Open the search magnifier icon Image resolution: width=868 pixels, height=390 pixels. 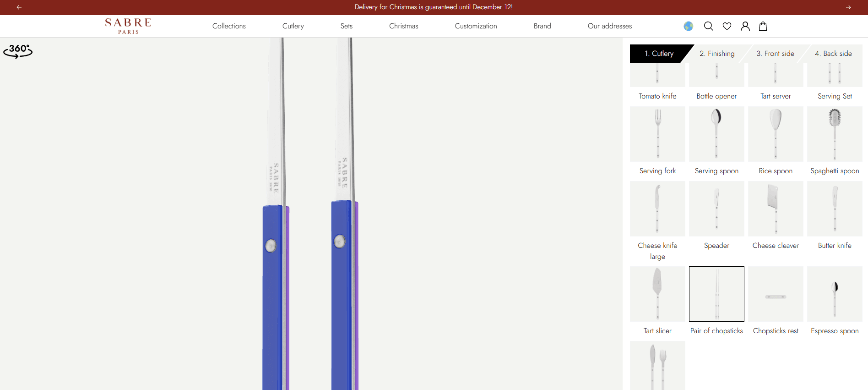[x=708, y=26]
